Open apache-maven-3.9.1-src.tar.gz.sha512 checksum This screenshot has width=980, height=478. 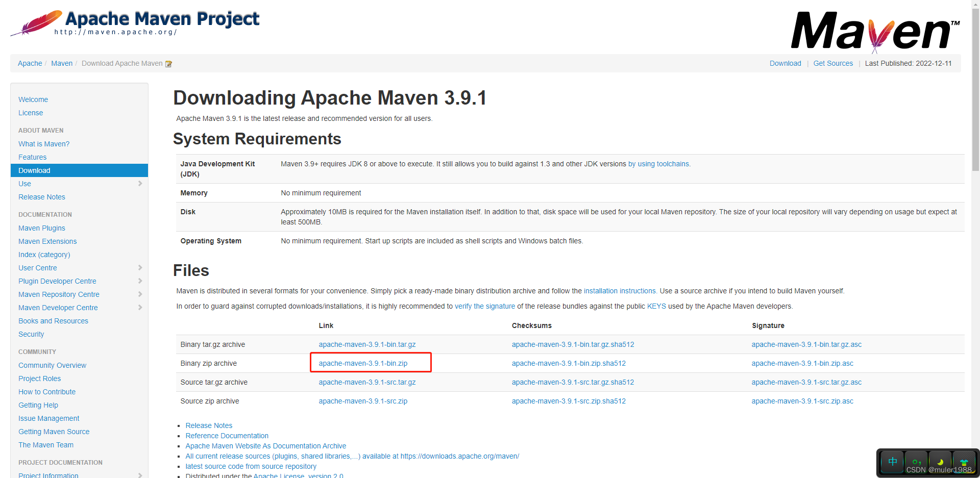pyautogui.click(x=573, y=382)
